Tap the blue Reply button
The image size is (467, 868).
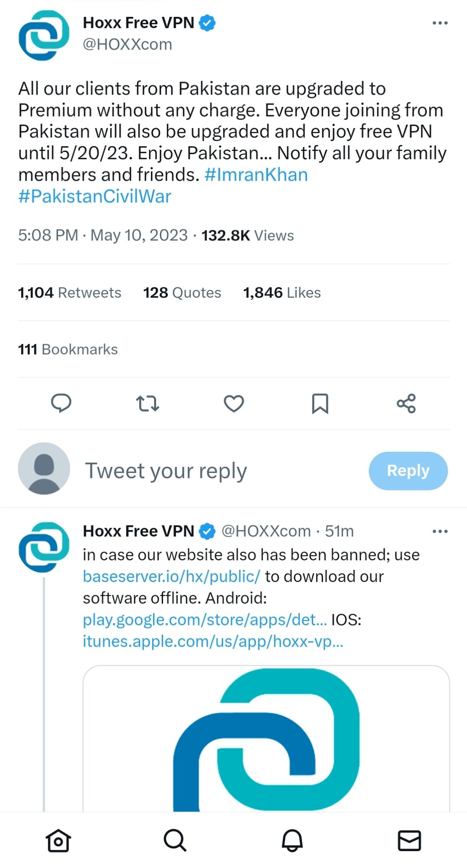[x=408, y=471]
